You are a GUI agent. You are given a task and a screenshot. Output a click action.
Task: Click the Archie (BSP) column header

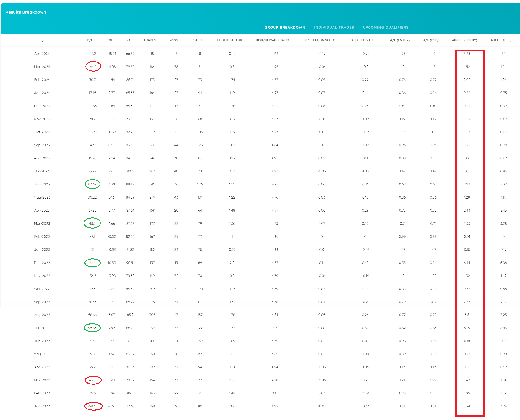[501, 40]
